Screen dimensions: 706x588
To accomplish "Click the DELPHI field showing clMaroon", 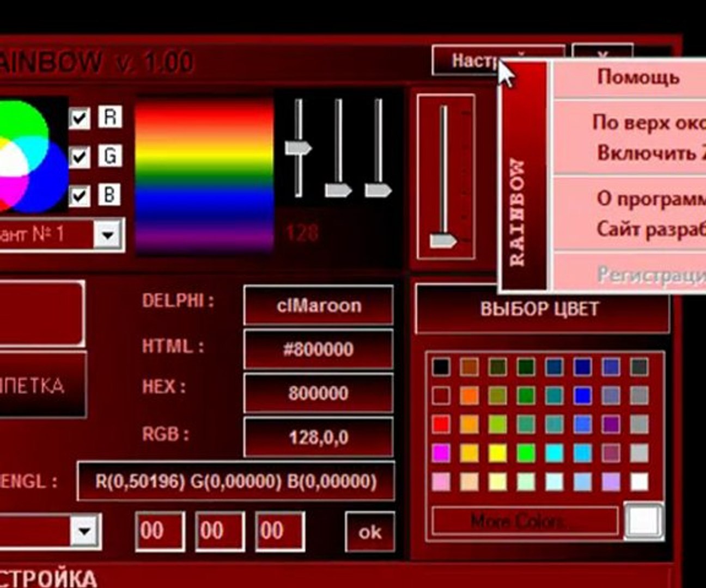I will 319,305.
